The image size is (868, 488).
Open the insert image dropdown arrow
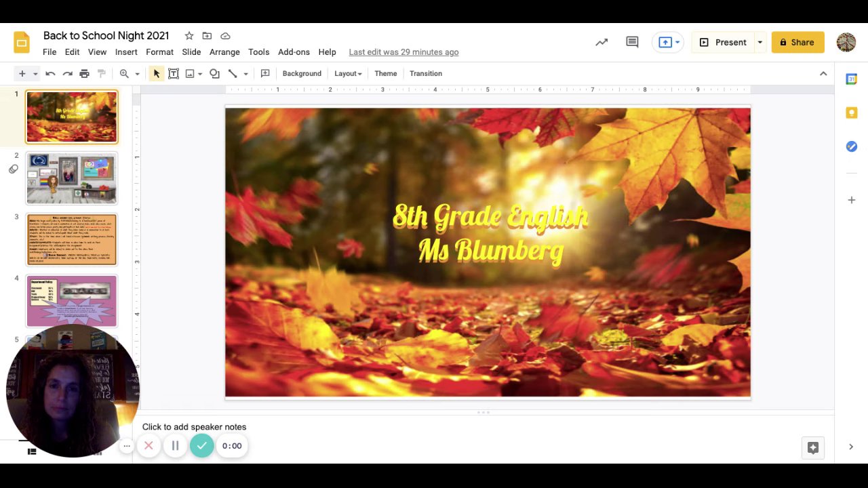tap(200, 74)
